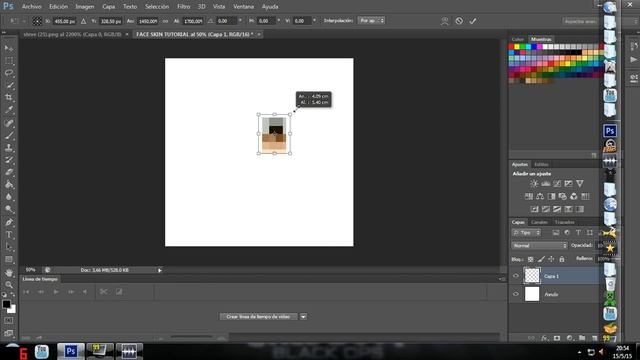Select the Magic Wand tool
This screenshot has height=360, width=640.
9,85
